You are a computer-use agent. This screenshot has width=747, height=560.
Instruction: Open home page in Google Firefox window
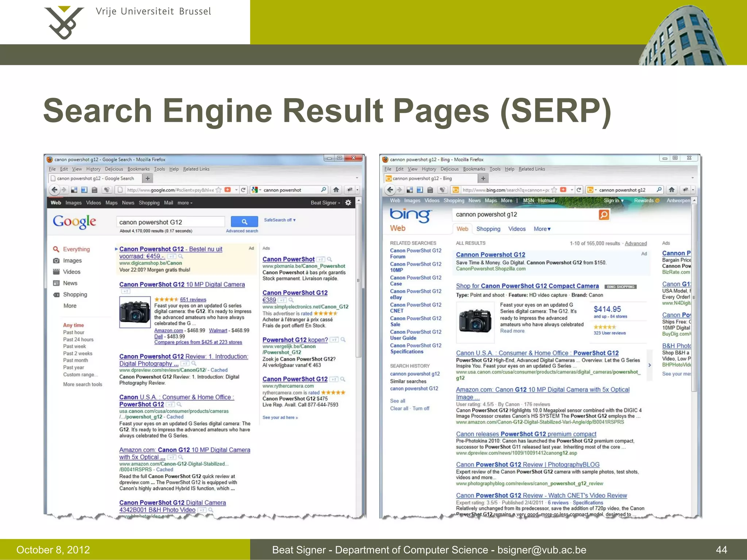coord(336,190)
